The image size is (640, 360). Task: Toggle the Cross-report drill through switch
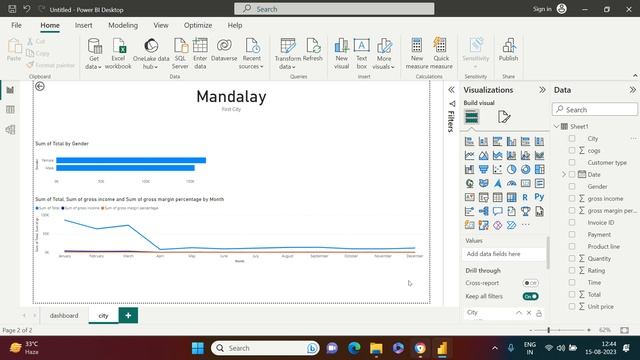pyautogui.click(x=530, y=283)
